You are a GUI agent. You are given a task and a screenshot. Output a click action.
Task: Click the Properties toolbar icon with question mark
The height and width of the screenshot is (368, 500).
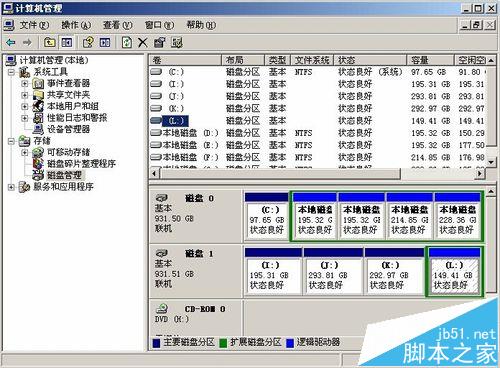(88, 42)
